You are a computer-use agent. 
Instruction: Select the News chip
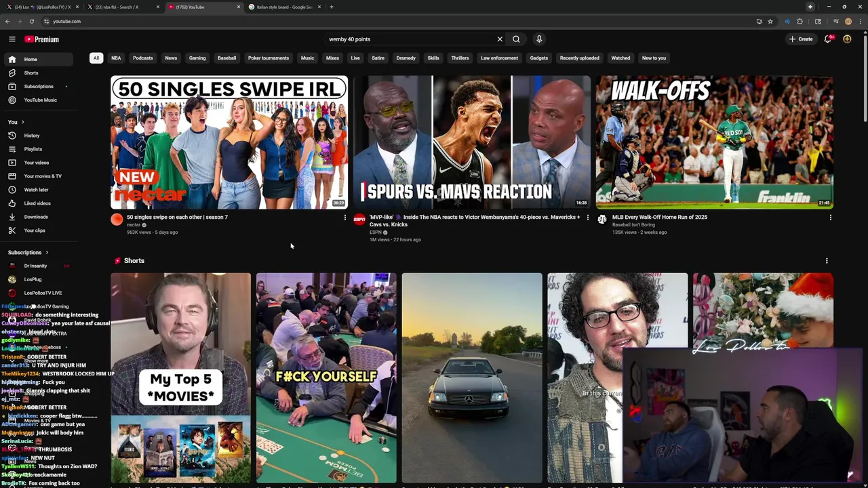[171, 58]
